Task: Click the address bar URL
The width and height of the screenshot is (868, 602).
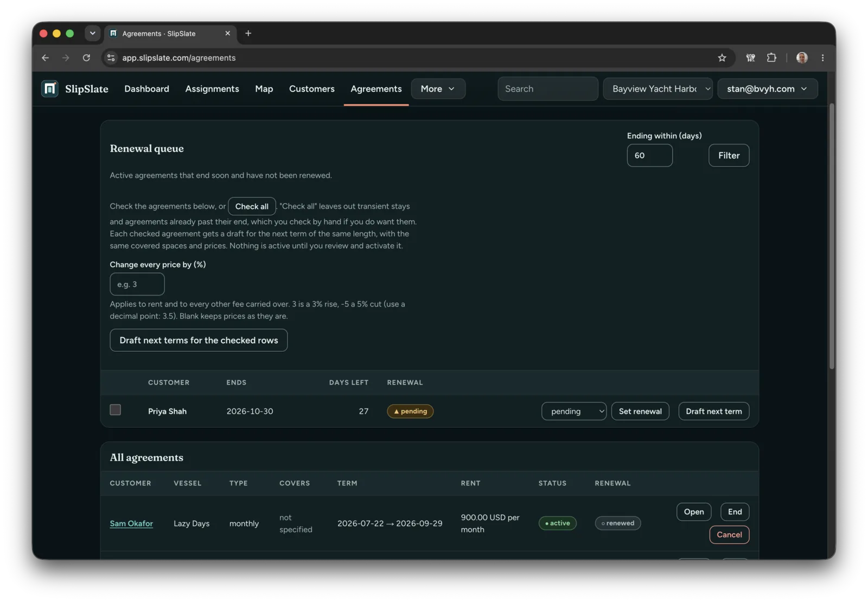Action: [x=179, y=57]
